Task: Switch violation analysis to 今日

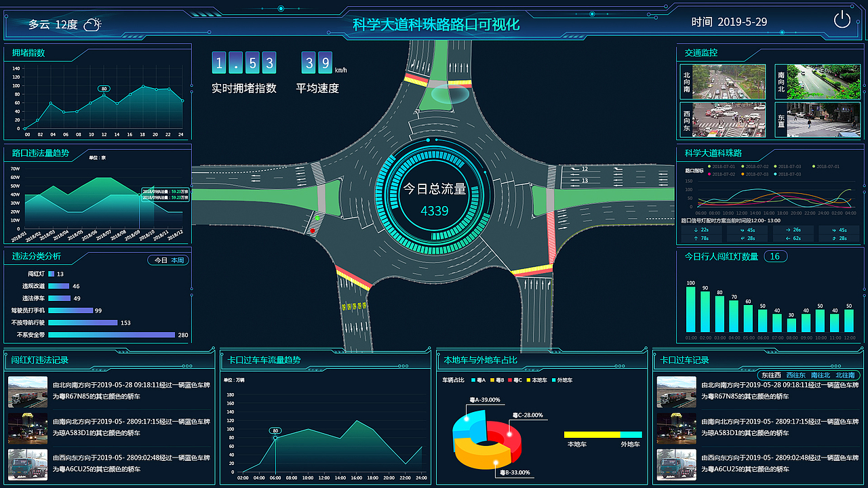Action: (160, 260)
